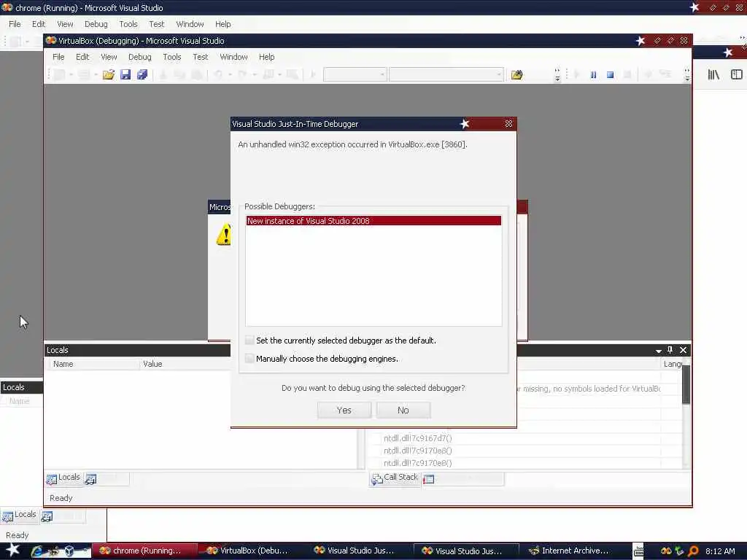Click the pin icon on the Call Stack panel
This screenshot has width=747, height=560.
point(670,350)
